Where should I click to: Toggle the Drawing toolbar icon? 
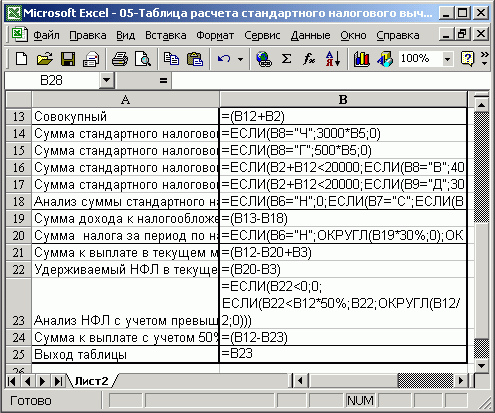click(385, 59)
